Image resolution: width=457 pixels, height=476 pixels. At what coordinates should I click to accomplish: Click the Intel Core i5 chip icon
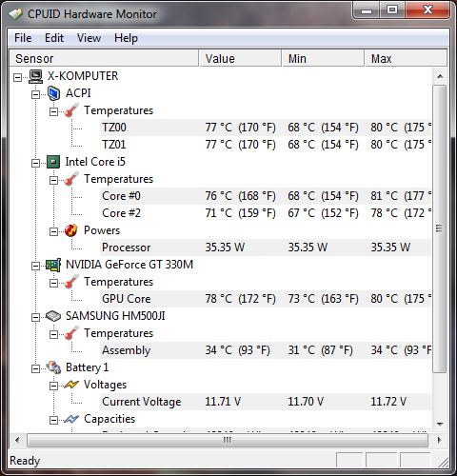(53, 162)
